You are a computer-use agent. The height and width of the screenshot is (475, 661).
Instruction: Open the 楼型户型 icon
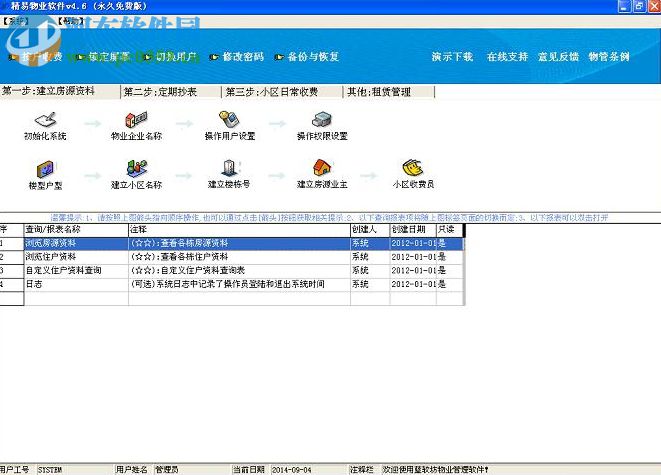click(46, 169)
